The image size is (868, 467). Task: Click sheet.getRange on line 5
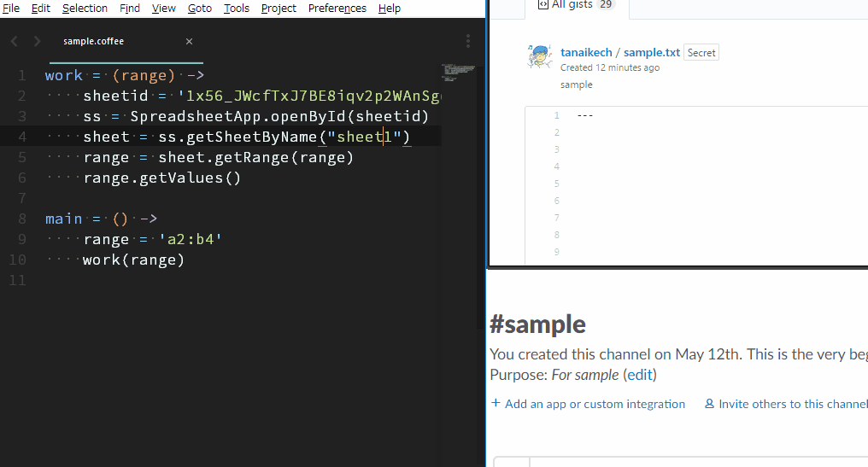pyautogui.click(x=224, y=157)
